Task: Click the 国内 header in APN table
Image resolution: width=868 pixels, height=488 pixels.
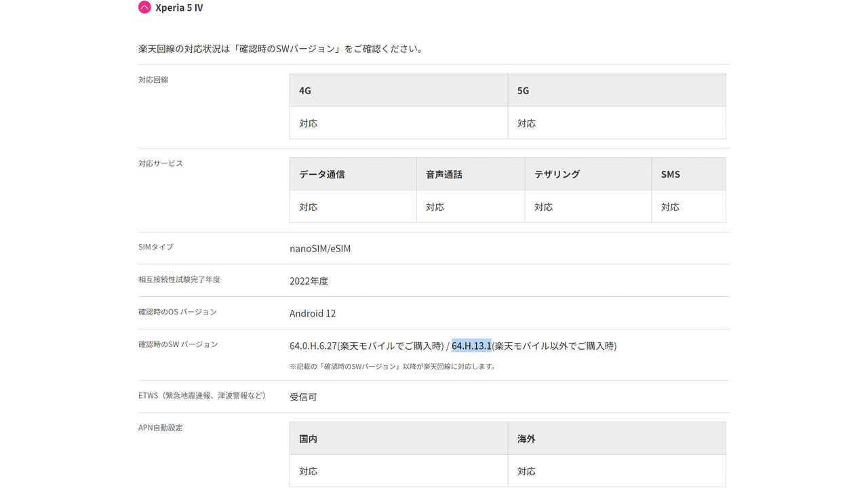Action: 308,438
